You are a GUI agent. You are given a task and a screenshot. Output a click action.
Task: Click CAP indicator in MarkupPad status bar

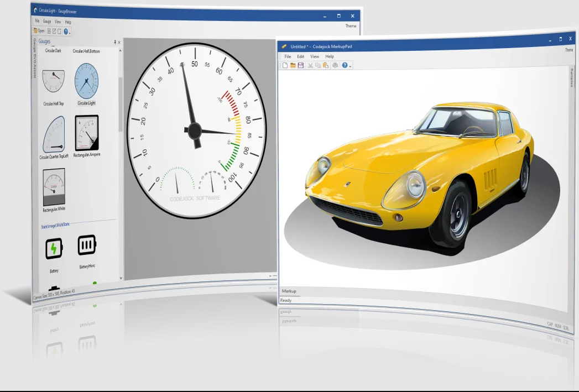[550, 324]
